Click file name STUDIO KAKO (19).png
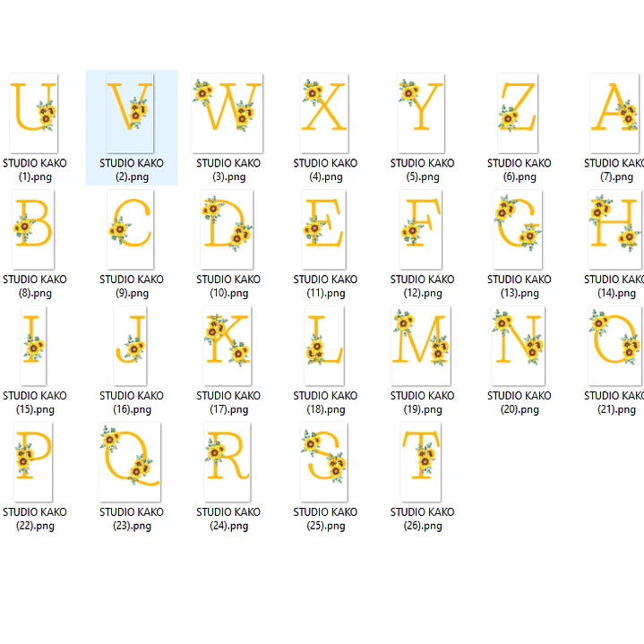Screen dimensions: 644x644 tap(423, 402)
